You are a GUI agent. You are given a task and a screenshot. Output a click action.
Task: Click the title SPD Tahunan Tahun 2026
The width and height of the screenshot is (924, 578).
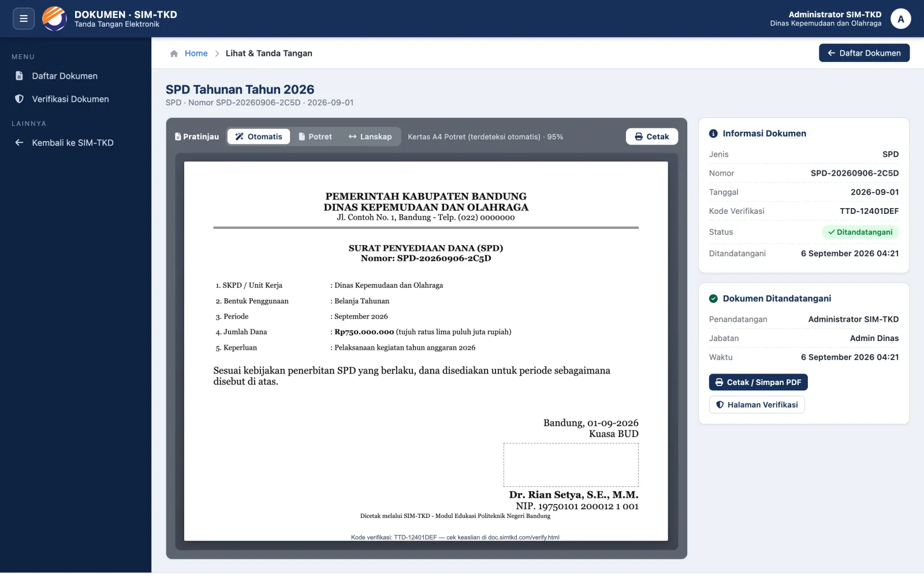tap(240, 90)
